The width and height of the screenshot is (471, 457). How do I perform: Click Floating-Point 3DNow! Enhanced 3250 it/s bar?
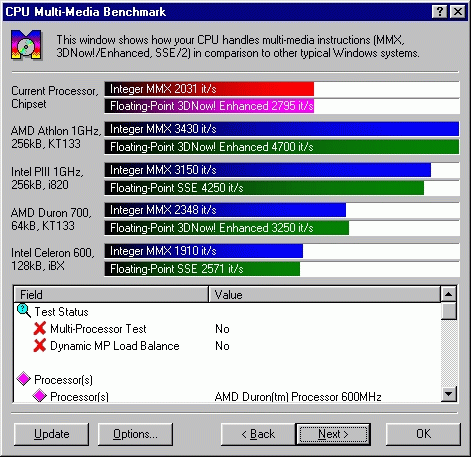point(227,228)
